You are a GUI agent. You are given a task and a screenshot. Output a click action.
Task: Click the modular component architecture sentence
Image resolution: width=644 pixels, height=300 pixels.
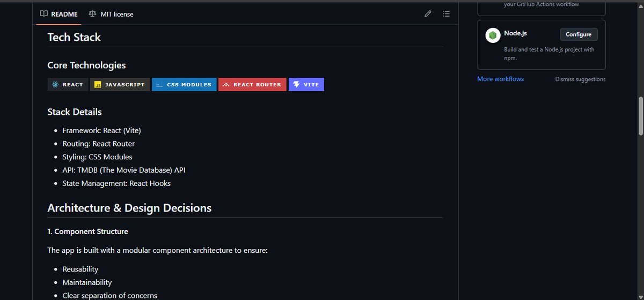[157, 250]
